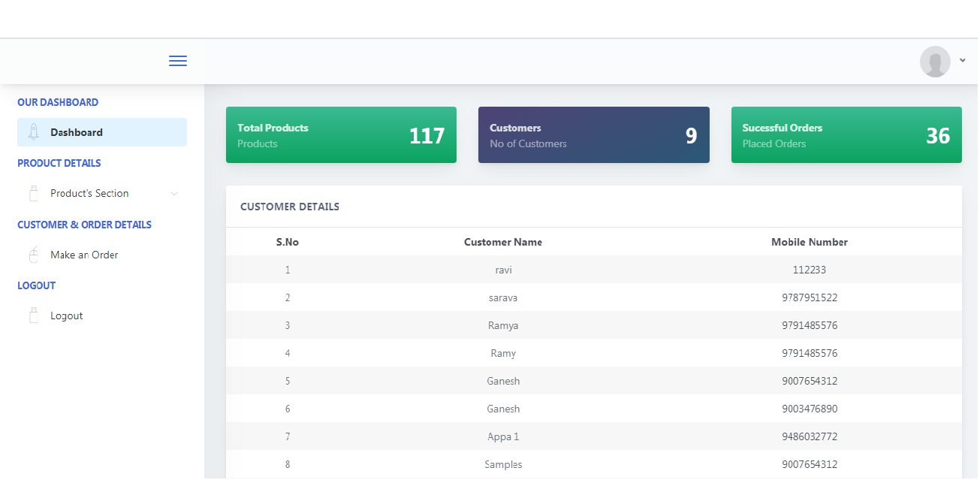Click the customer name Appa 1
Image resolution: width=980 pixels, height=483 pixels.
coord(503,437)
